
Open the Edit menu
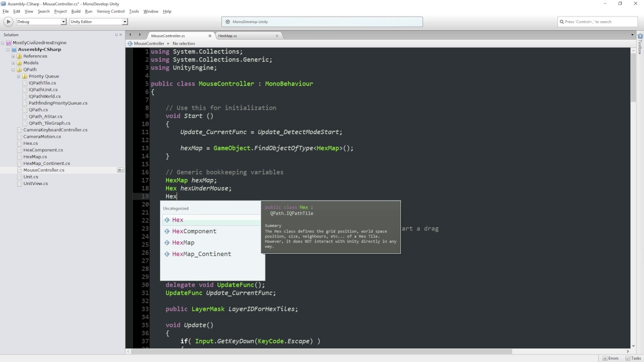point(17,11)
